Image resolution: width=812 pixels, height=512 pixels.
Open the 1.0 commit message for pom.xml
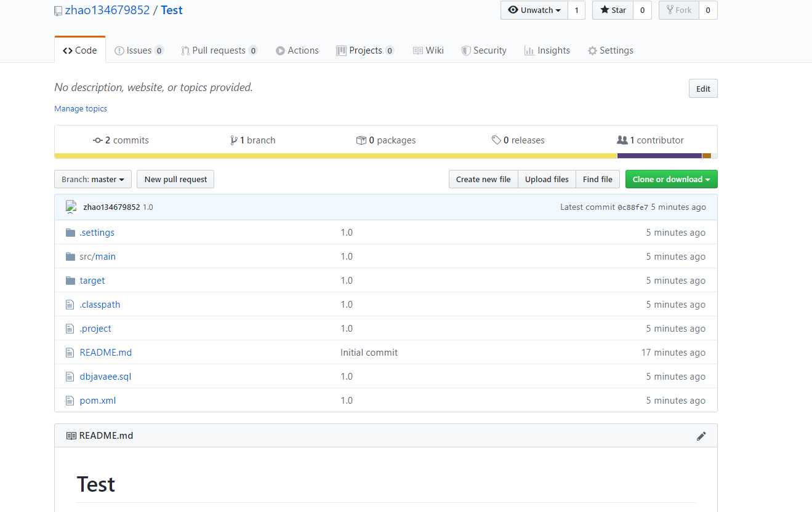347,401
